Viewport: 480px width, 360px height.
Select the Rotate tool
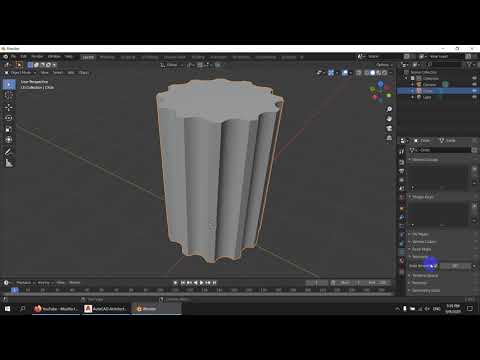click(x=9, y=118)
